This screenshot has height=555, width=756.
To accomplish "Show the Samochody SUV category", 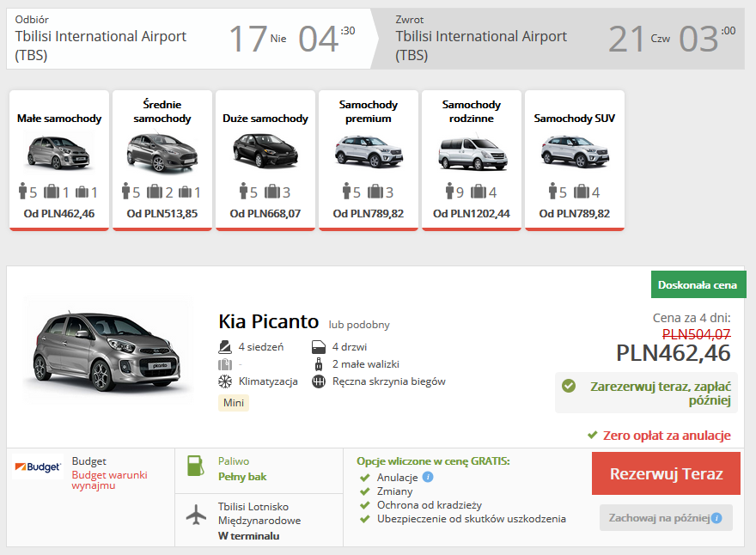I will [575, 161].
